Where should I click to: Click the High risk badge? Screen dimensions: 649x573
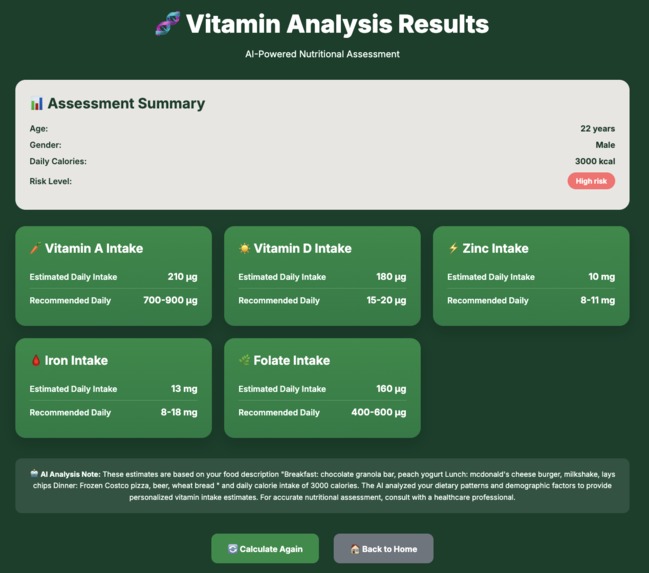[591, 181]
